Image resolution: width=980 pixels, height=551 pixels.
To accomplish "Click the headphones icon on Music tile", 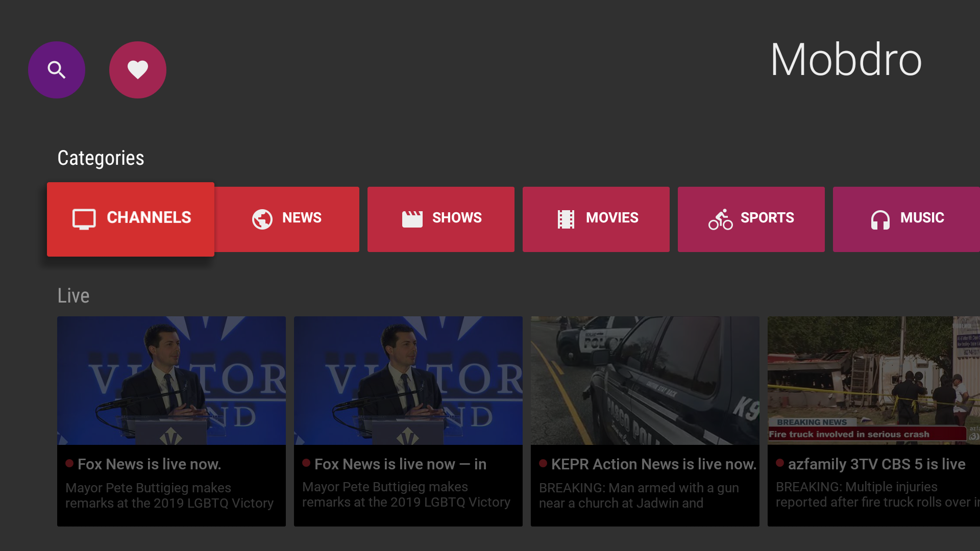I will tap(880, 220).
